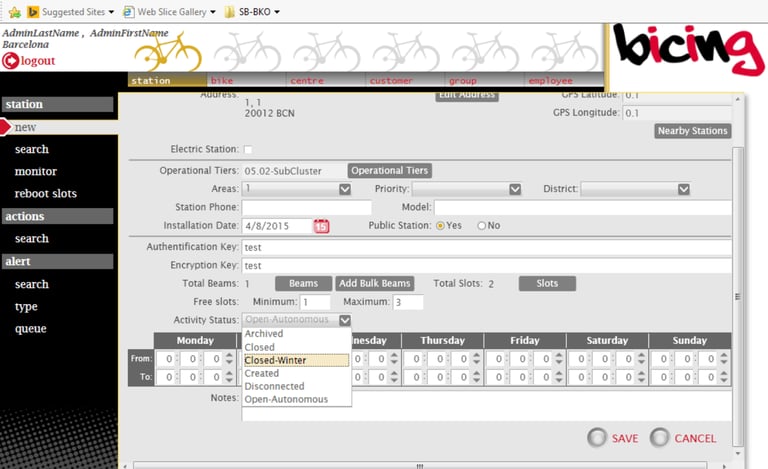Click the grey bicycle icon above group tab
768x469 pixels.
[x=485, y=52]
